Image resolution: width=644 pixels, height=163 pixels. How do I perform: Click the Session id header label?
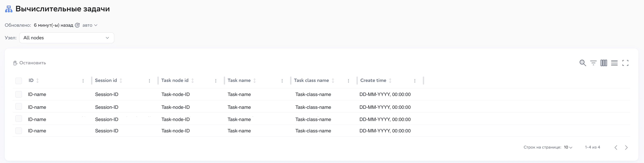tap(106, 80)
